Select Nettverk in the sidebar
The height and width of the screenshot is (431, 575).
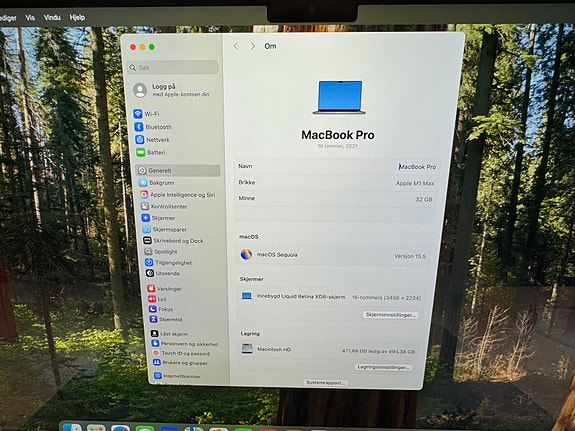pos(153,140)
